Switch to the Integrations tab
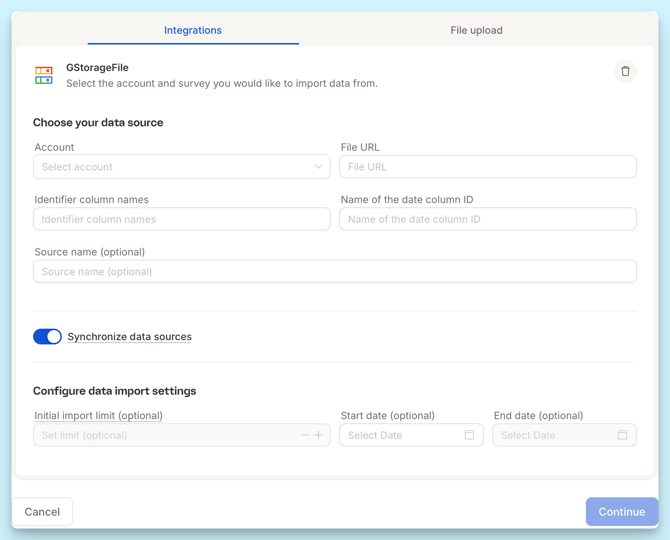 point(193,30)
